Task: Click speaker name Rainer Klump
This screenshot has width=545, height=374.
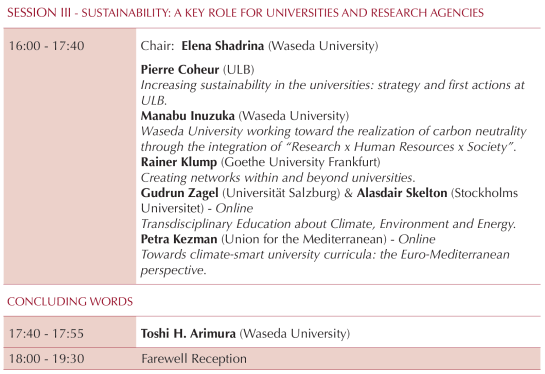Action: 179,162
